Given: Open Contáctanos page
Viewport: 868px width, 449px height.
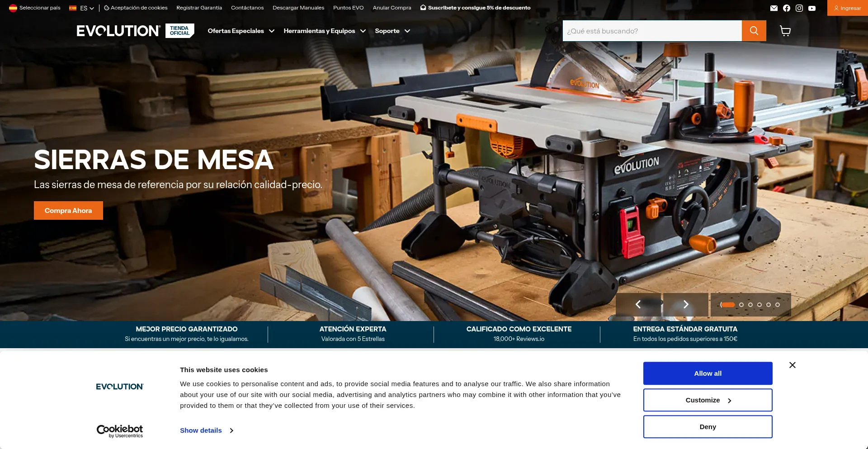Looking at the screenshot, I should pyautogui.click(x=247, y=8).
